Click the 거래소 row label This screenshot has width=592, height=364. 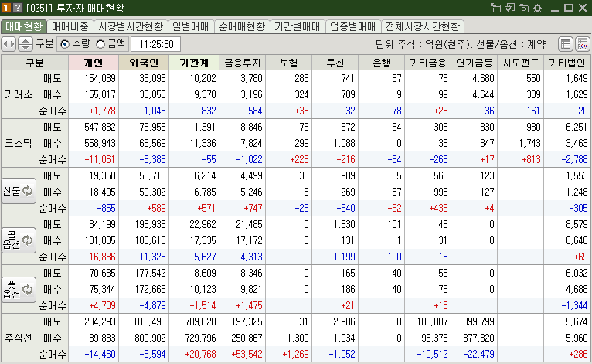coord(19,94)
